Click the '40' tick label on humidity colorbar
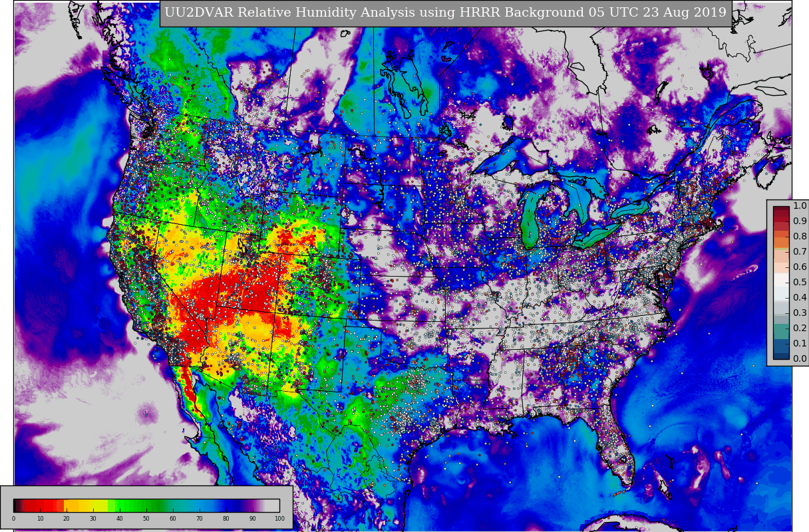The height and width of the screenshot is (532, 809). (x=120, y=518)
